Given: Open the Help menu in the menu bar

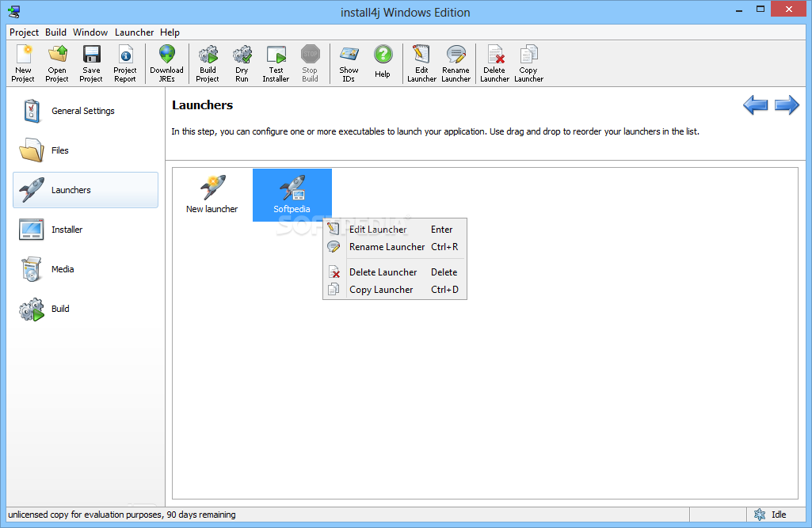Looking at the screenshot, I should tap(170, 32).
